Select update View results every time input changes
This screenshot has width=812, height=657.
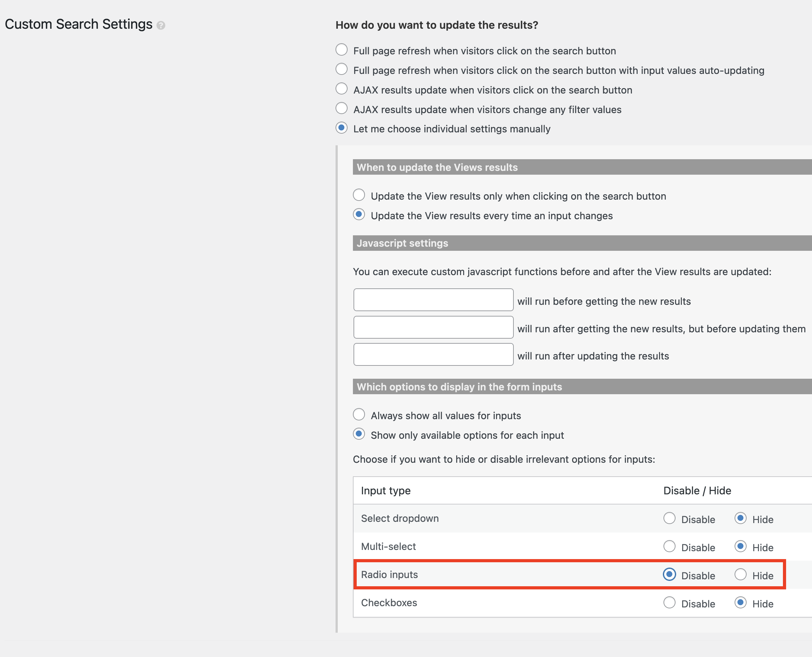(x=359, y=214)
